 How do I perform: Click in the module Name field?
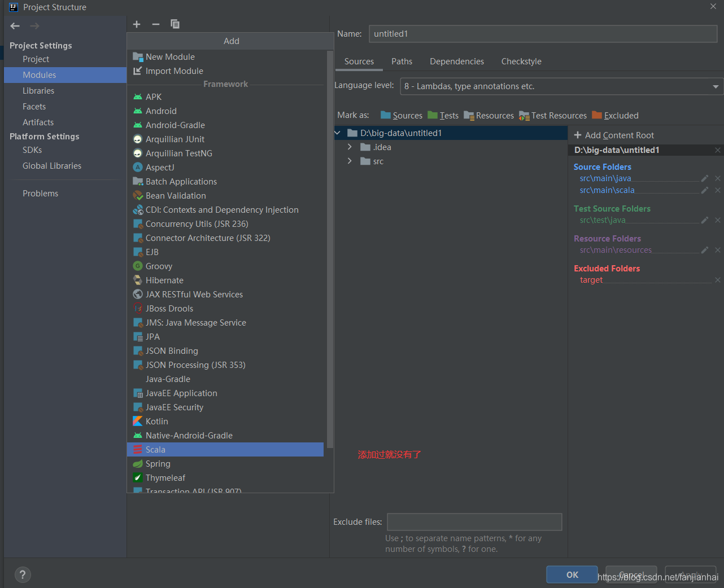(x=543, y=34)
